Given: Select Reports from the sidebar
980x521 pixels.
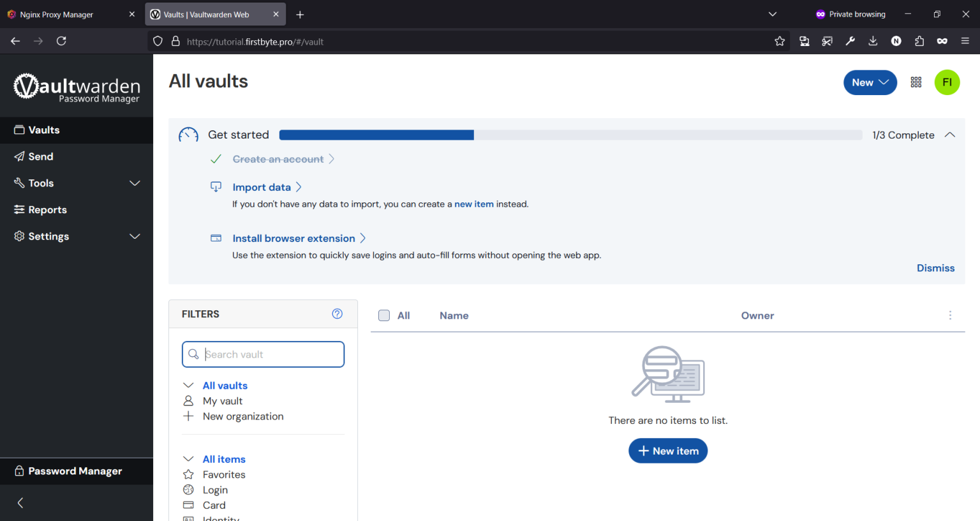Looking at the screenshot, I should coord(47,209).
